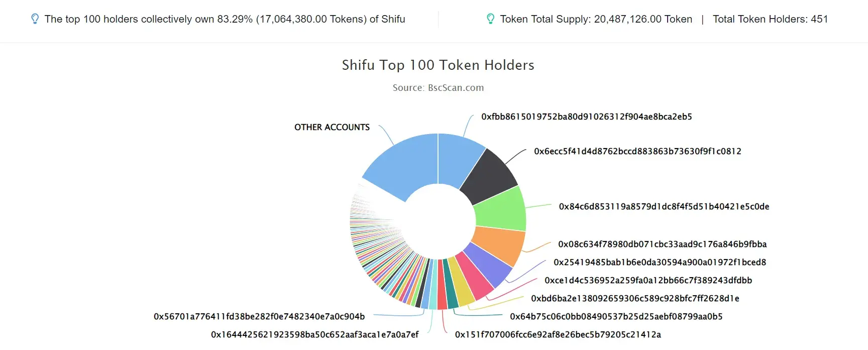Screen dimensions: 868x350
Task: Click the lightbulb icon beside top 100 holders
Action: click(35, 19)
